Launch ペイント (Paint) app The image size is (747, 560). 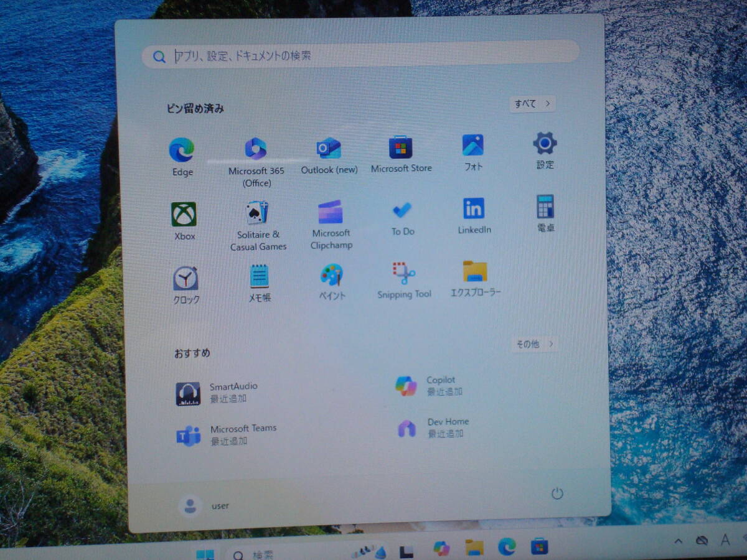[x=332, y=282]
